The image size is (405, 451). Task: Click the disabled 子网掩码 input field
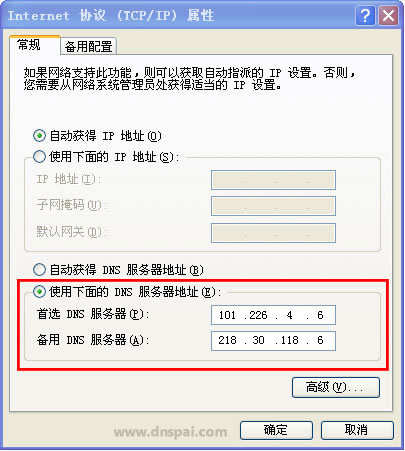pos(273,206)
